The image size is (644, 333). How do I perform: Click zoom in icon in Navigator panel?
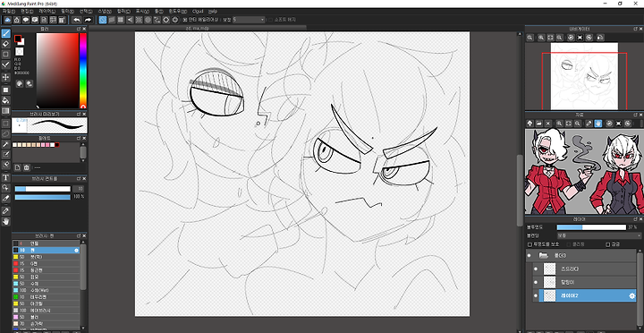pyautogui.click(x=541, y=38)
